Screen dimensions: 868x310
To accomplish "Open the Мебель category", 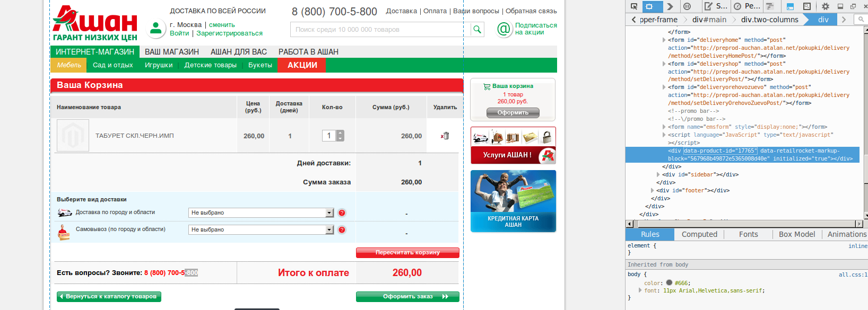I will pos(69,65).
